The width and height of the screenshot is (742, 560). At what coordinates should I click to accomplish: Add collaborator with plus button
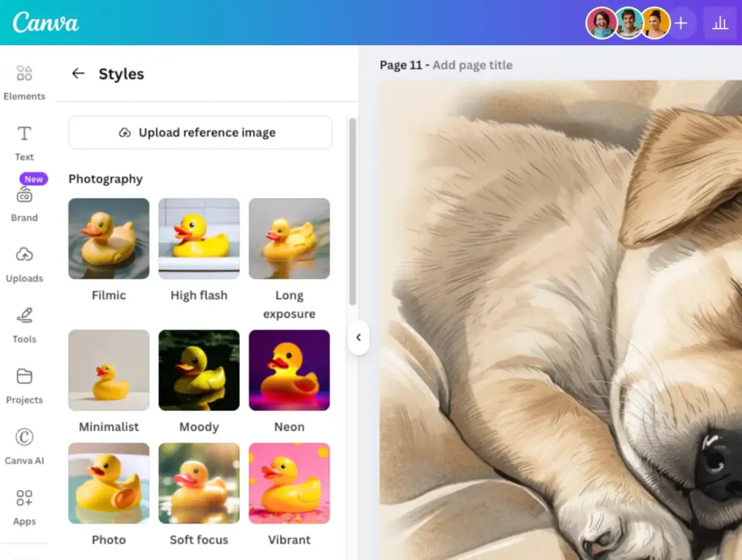pyautogui.click(x=681, y=23)
